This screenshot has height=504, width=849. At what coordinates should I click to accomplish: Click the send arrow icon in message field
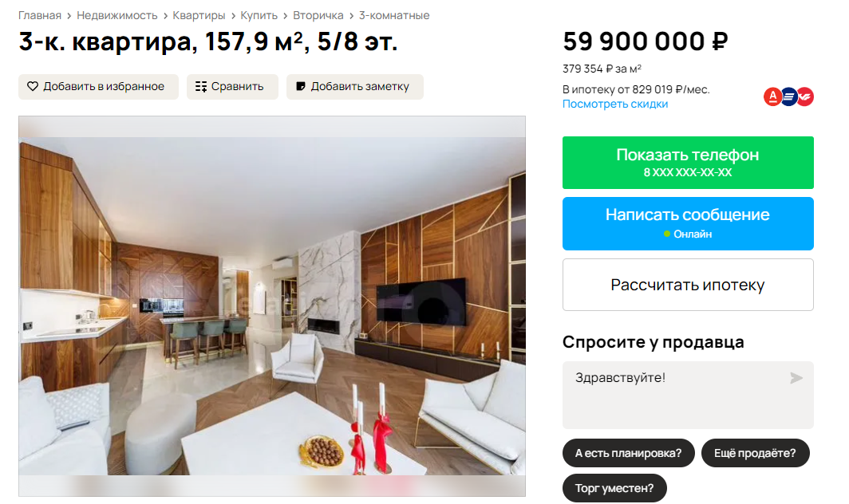pyautogui.click(x=796, y=378)
